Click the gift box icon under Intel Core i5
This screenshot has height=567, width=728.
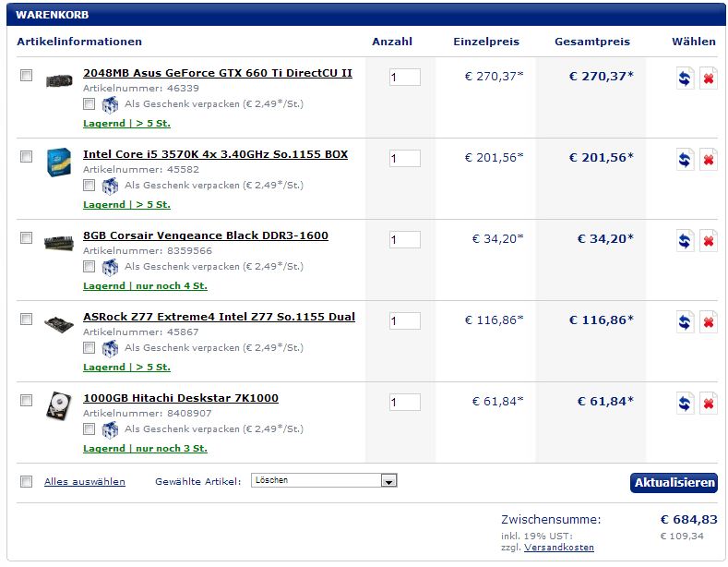[x=110, y=186]
